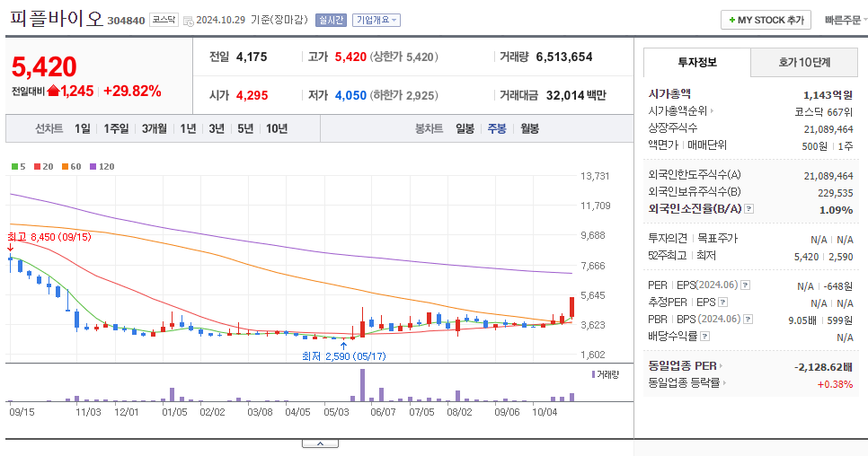Click the 동일업종 PER value -2,128.62배

(x=823, y=367)
